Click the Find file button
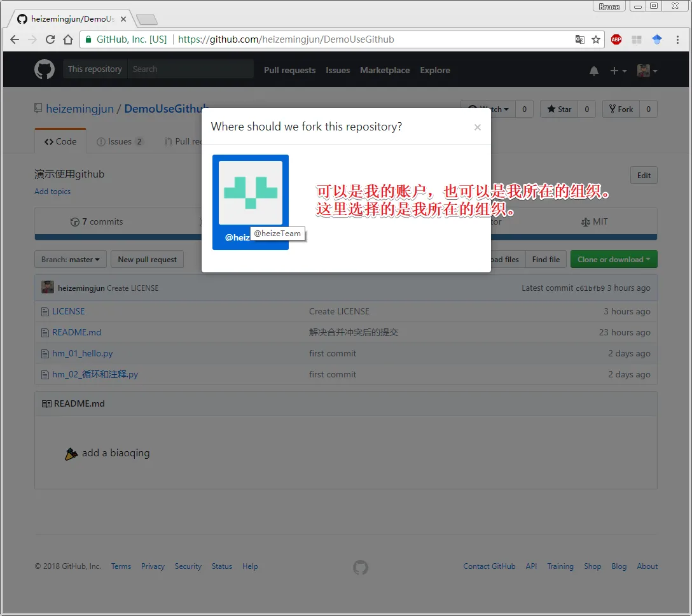Viewport: 692px width, 616px height. [x=546, y=259]
